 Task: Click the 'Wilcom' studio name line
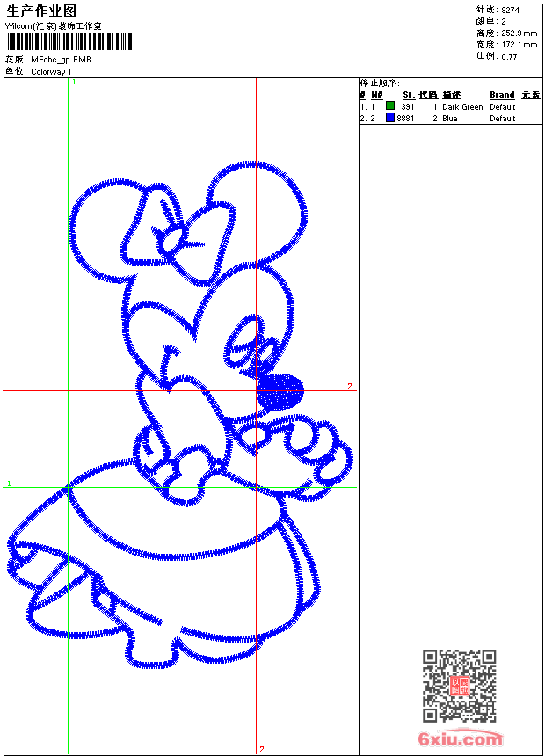pyautogui.click(x=54, y=26)
